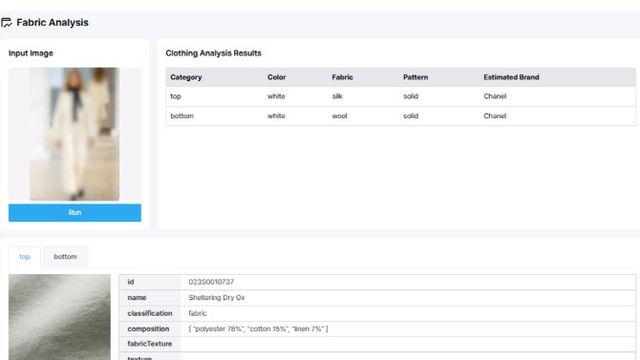Click the 'composition' field label
This screenshot has height=360, width=640.
148,329
